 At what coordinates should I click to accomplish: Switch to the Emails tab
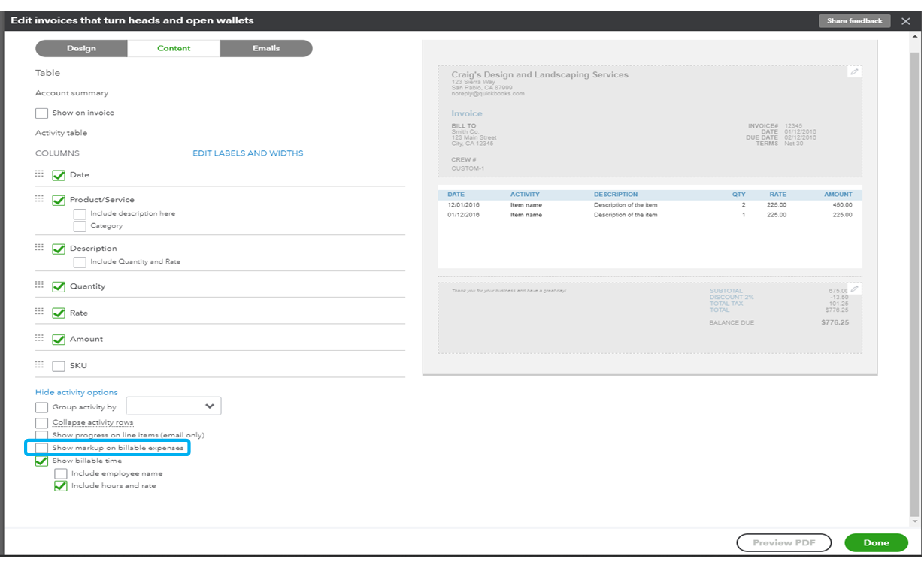(x=266, y=48)
